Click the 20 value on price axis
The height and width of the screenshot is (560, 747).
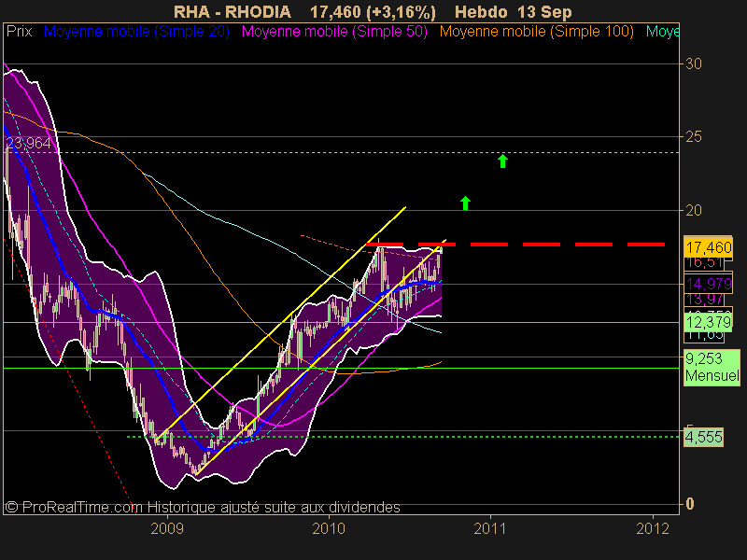693,211
